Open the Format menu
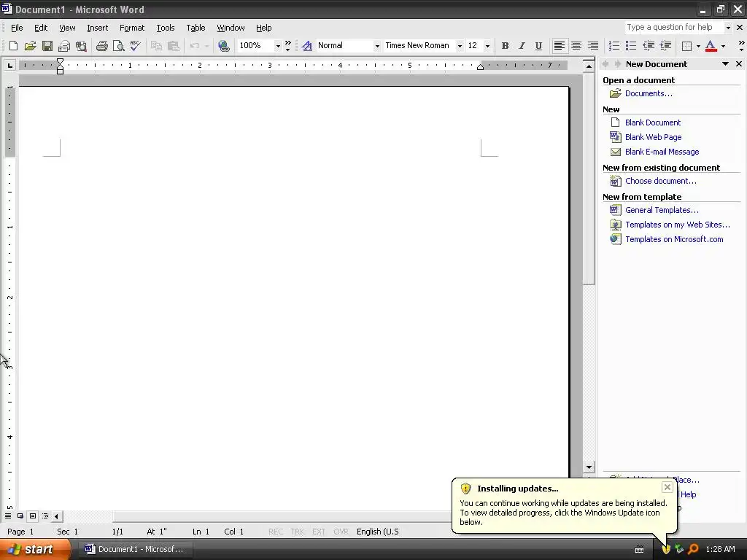The image size is (747, 560). [x=132, y=28]
